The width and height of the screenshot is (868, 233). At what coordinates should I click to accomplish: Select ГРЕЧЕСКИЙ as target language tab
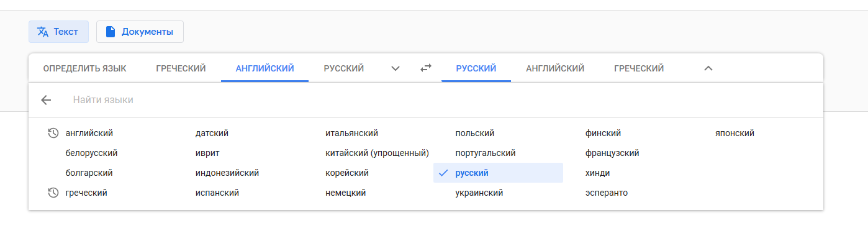pyautogui.click(x=639, y=68)
